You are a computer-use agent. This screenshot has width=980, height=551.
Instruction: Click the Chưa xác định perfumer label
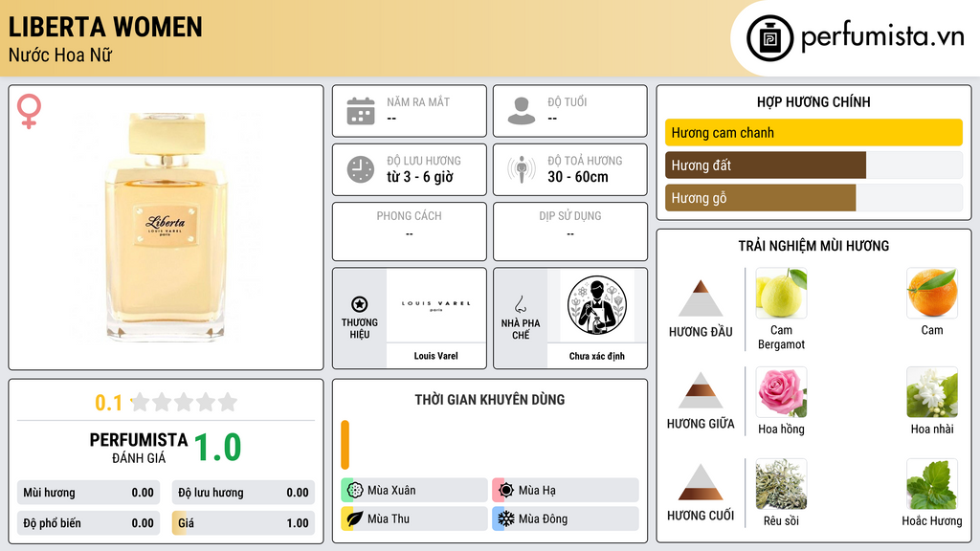[x=597, y=356]
